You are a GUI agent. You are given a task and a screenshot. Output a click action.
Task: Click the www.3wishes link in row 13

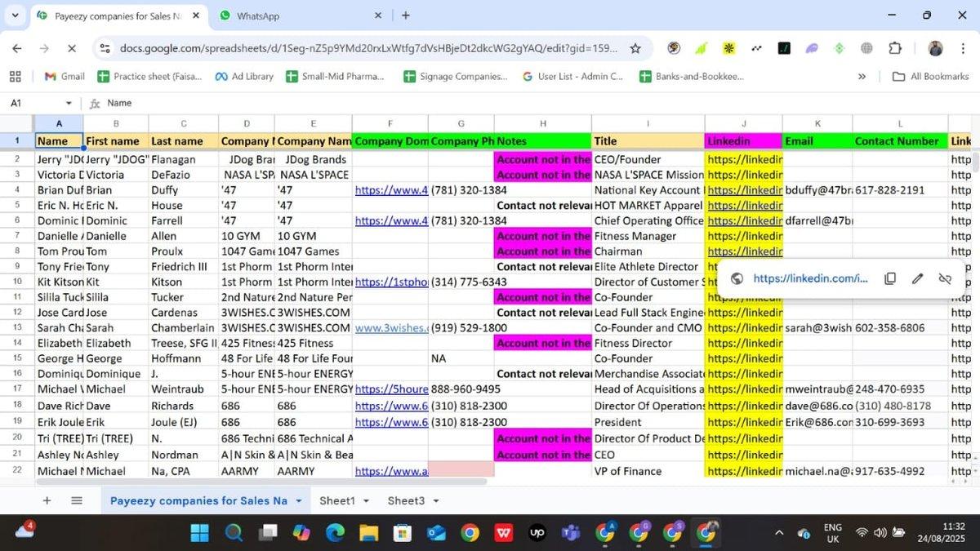click(x=391, y=327)
